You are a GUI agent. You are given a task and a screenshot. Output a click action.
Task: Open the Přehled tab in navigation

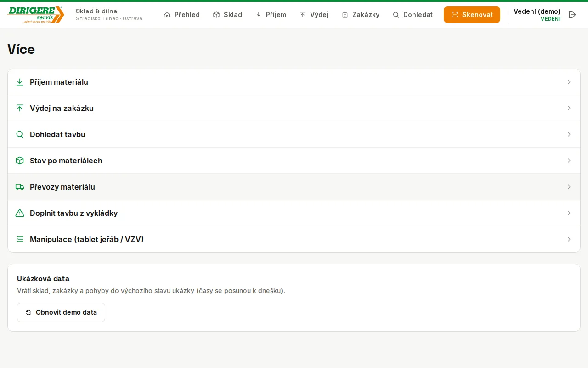[x=182, y=15]
